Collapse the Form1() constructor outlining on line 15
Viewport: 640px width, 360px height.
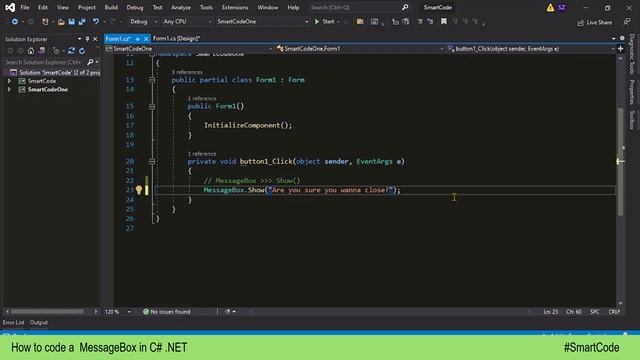(152, 106)
